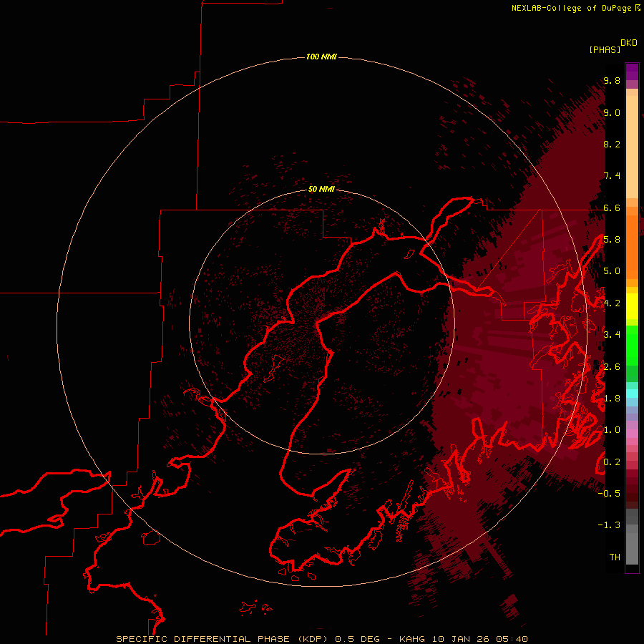This screenshot has width=644, height=644.
Task: Click the 100 NMI range ring label
Action: 321,57
